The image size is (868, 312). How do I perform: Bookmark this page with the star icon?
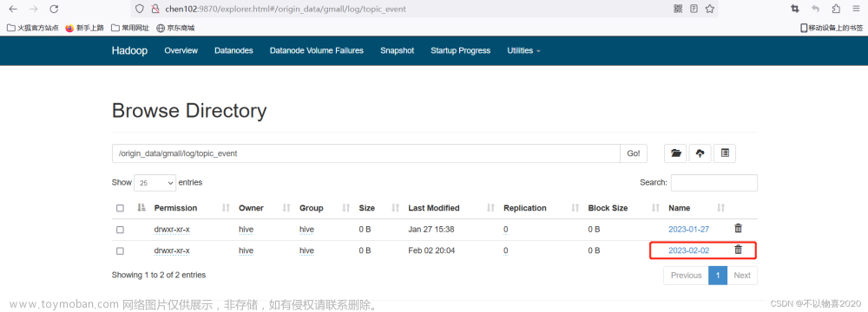pos(710,9)
